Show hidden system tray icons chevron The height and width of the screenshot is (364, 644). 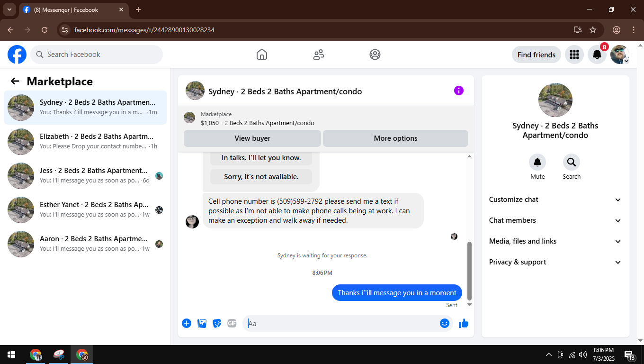549,355
